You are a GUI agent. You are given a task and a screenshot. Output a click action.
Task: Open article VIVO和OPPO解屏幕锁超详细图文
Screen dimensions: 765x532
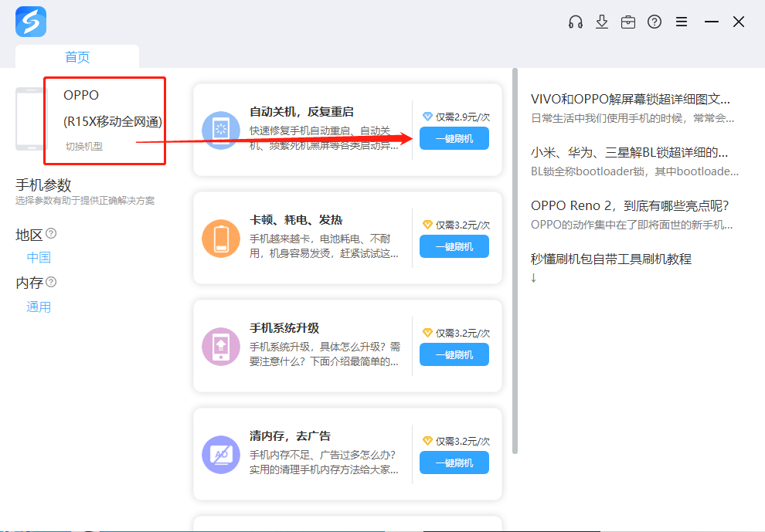(x=631, y=99)
